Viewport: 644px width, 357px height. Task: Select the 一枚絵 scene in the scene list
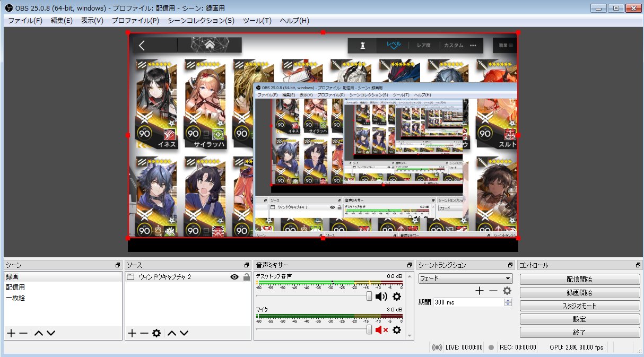click(63, 298)
